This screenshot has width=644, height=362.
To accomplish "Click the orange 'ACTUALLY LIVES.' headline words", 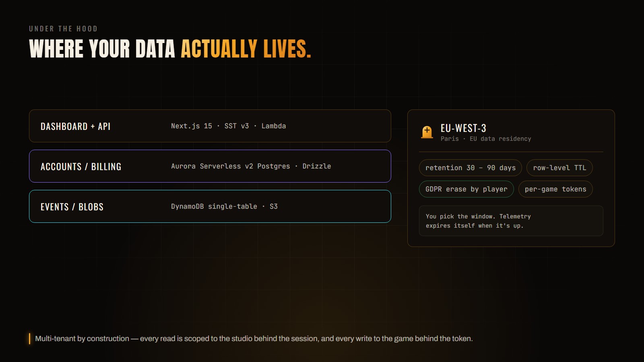I will point(246,49).
